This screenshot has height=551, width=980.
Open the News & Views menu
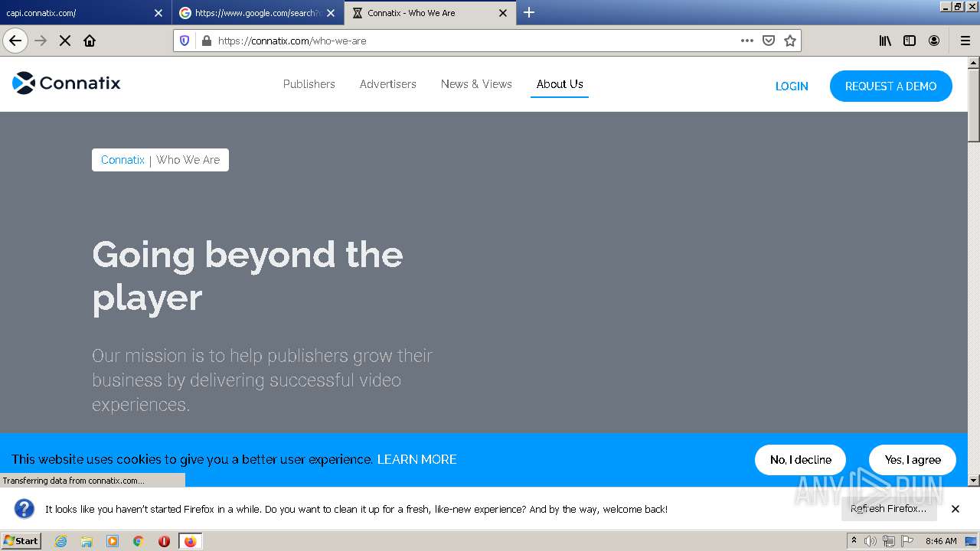[476, 84]
